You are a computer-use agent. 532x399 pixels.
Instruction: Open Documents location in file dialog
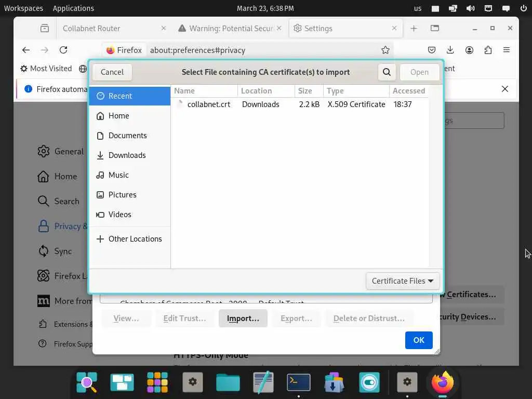pyautogui.click(x=129, y=136)
